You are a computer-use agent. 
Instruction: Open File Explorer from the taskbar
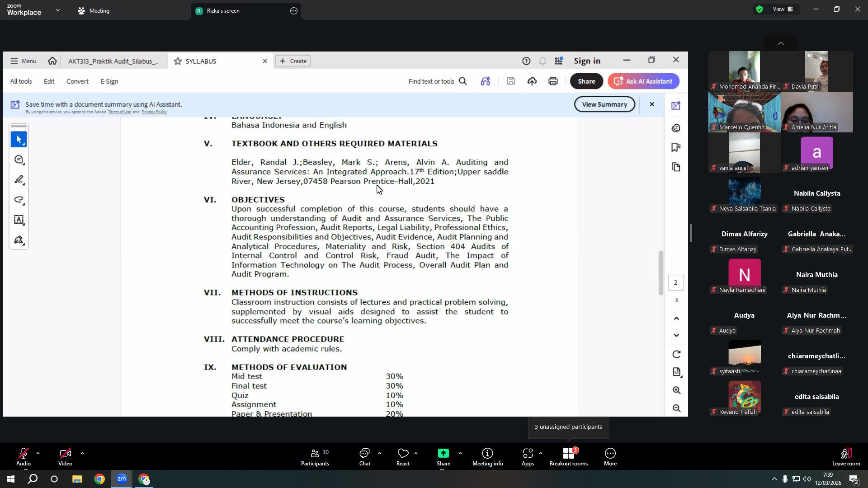(x=77, y=479)
